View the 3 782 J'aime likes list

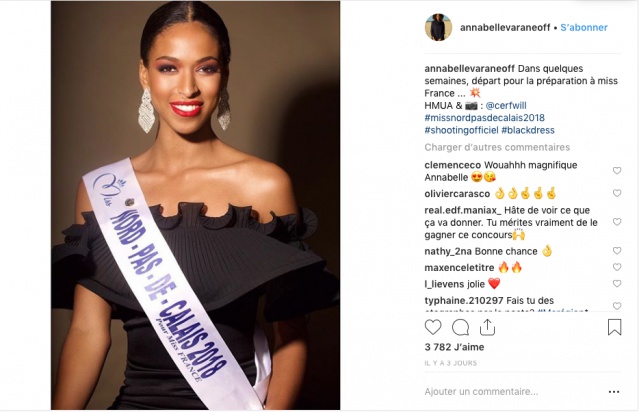click(454, 347)
